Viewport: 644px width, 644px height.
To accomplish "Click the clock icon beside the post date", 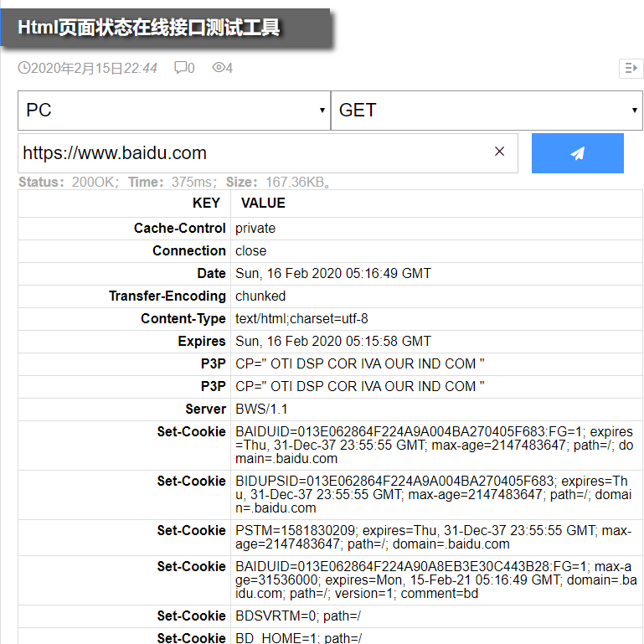I will [x=23, y=68].
